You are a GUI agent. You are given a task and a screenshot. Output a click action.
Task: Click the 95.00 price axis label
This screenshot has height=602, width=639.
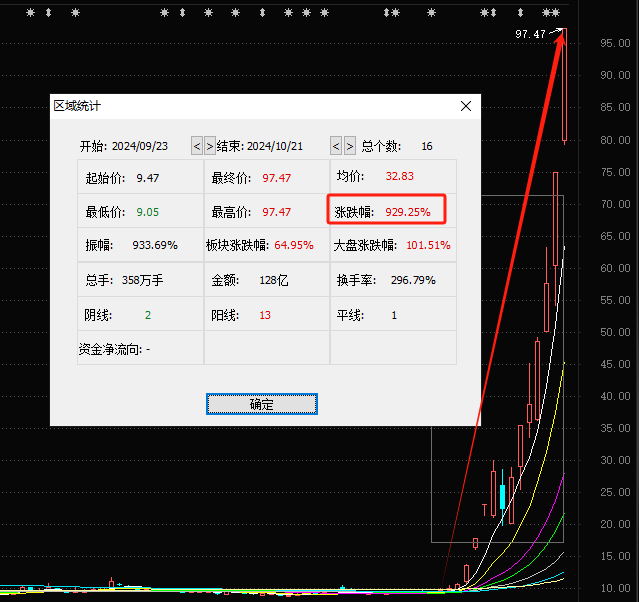[615, 43]
